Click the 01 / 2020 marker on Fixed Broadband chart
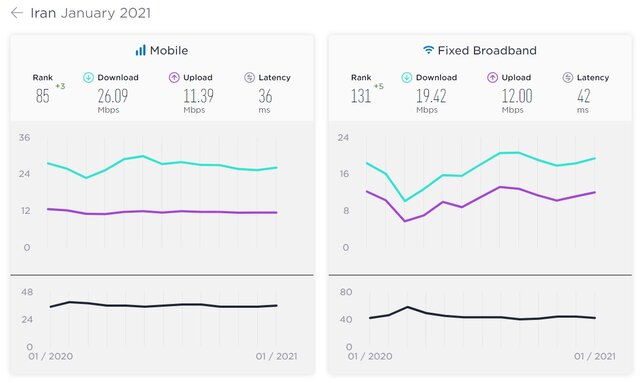 (x=370, y=356)
